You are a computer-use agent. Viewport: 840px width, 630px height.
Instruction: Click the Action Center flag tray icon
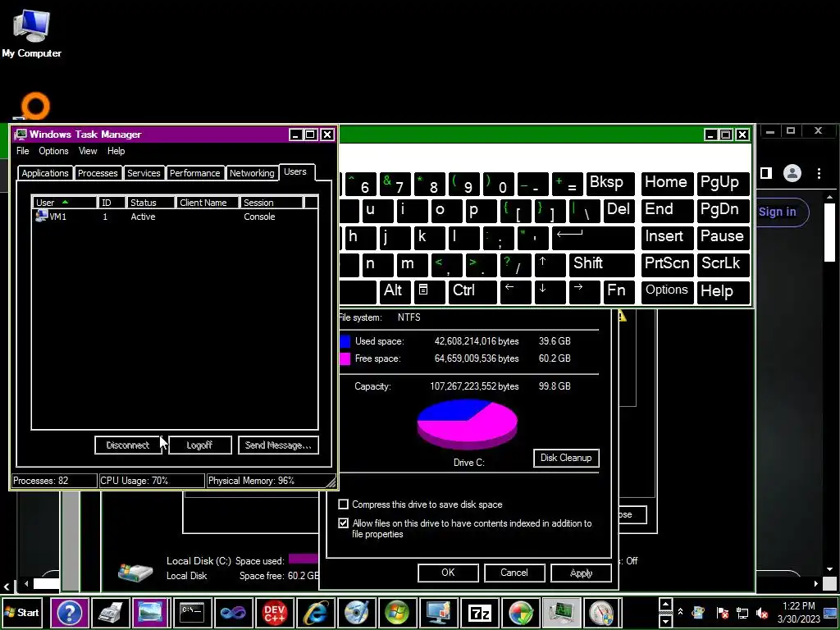(722, 612)
